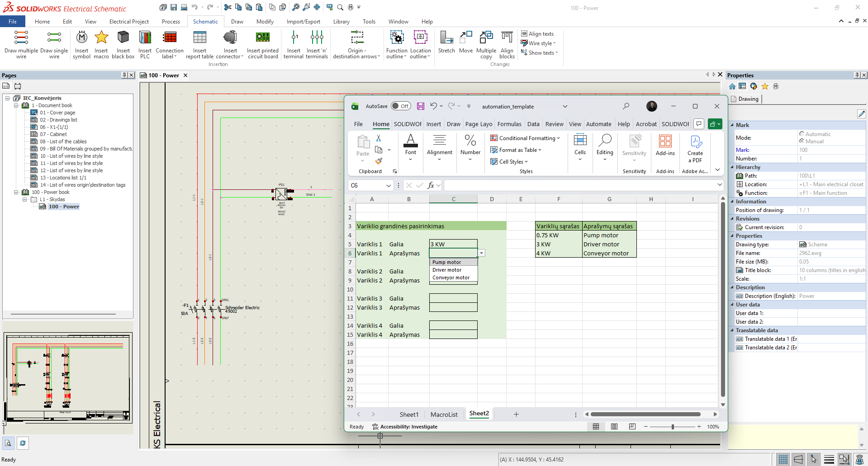Image resolution: width=868 pixels, height=466 pixels.
Task: Click Excel vertical scrollbar
Action: coord(723,299)
